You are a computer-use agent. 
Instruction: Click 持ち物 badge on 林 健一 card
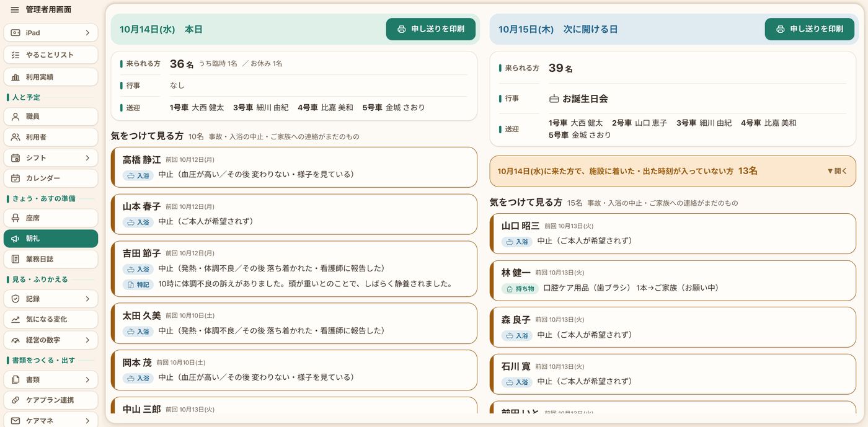(x=520, y=288)
